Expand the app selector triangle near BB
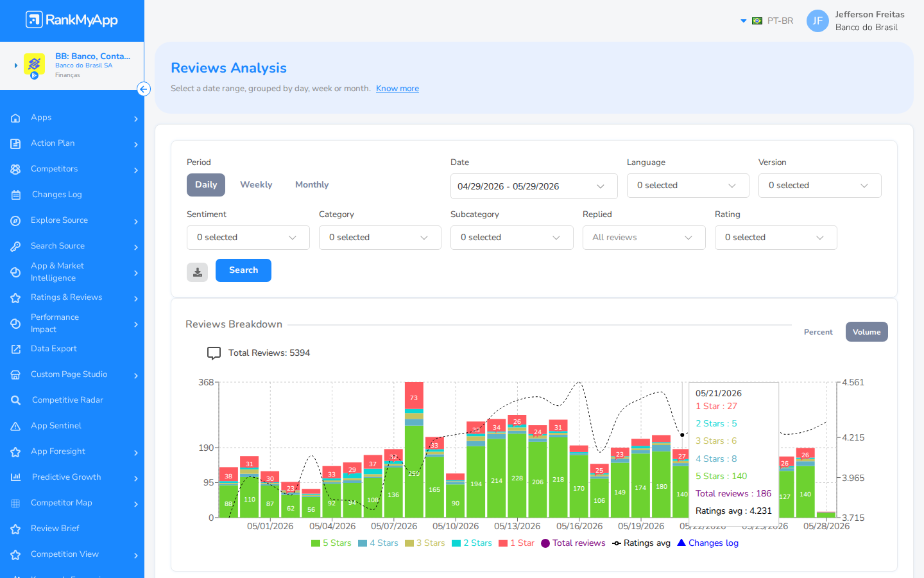Screen dimensions: 924x578 pos(15,66)
